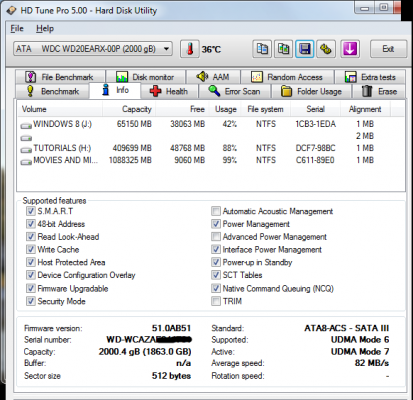The image size is (413, 400).
Task: Toggle the 48-bit Address checkbox
Action: click(x=31, y=224)
